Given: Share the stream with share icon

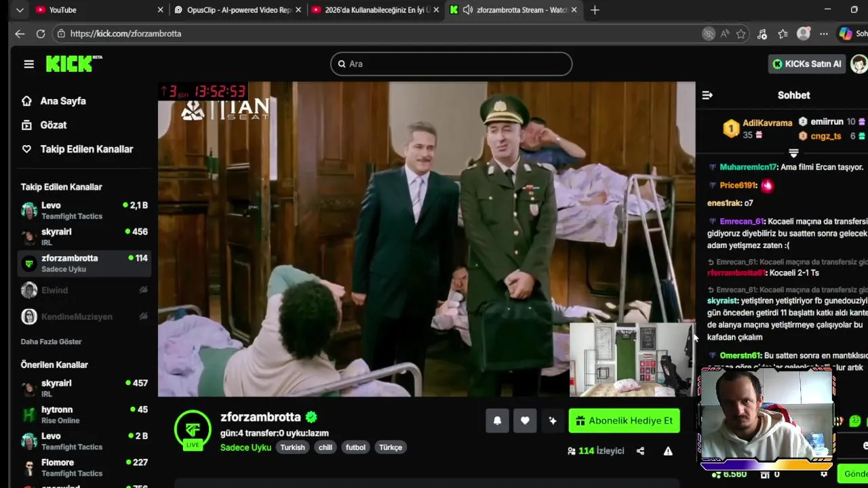Looking at the screenshot, I should (640, 451).
